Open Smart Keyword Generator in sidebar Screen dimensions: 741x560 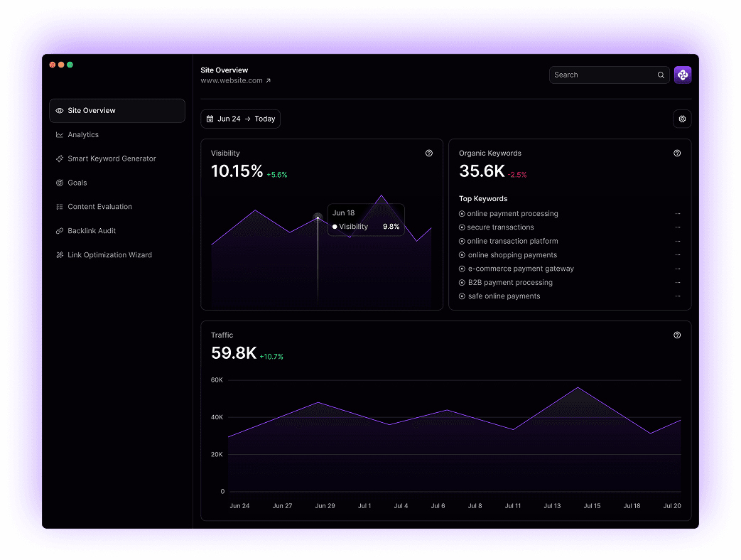(112, 159)
